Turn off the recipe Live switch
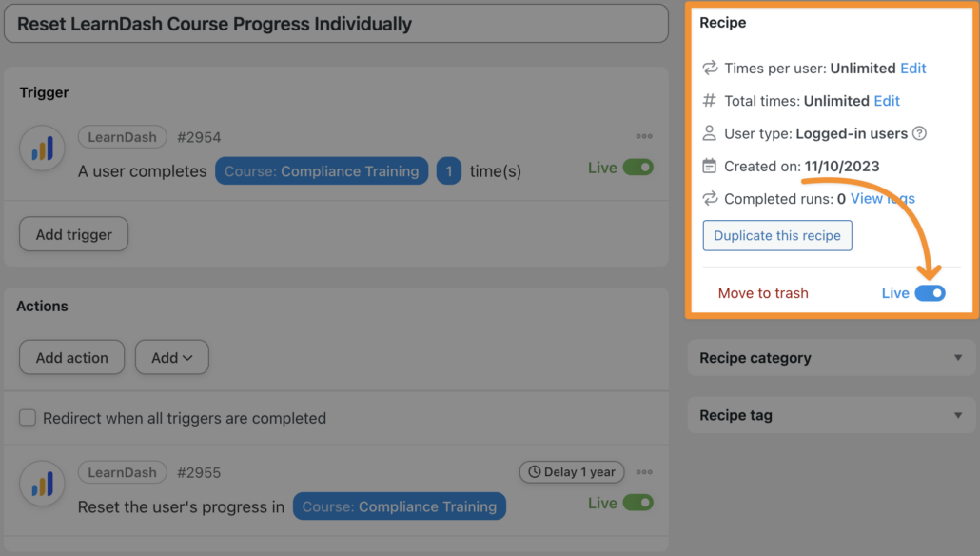The height and width of the screenshot is (556, 980). point(930,293)
